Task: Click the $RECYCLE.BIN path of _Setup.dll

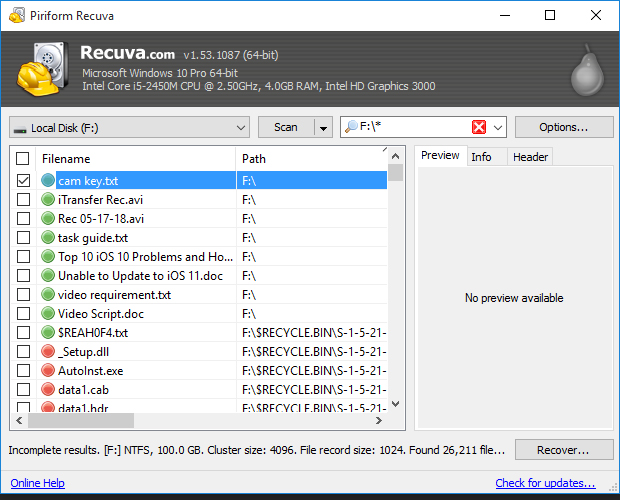Action: 314,352
